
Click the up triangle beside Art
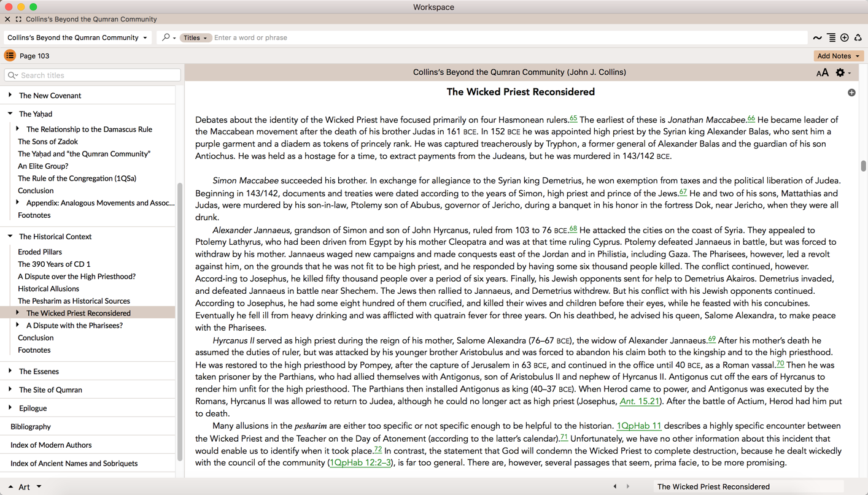pyautogui.click(x=10, y=487)
